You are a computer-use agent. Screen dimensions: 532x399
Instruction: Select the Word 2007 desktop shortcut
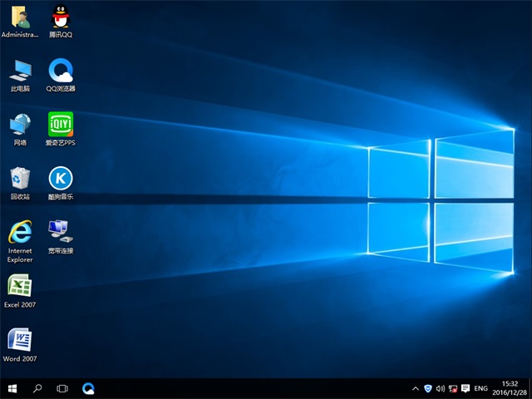pyautogui.click(x=20, y=341)
